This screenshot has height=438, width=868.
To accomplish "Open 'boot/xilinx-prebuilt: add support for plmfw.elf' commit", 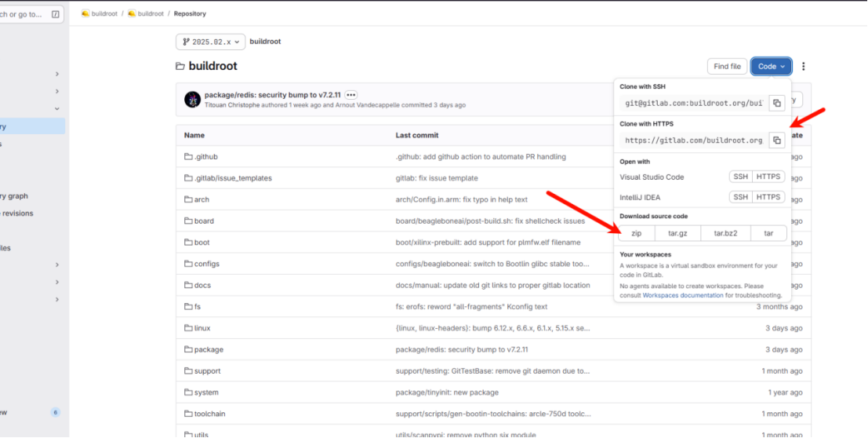I will coord(488,243).
